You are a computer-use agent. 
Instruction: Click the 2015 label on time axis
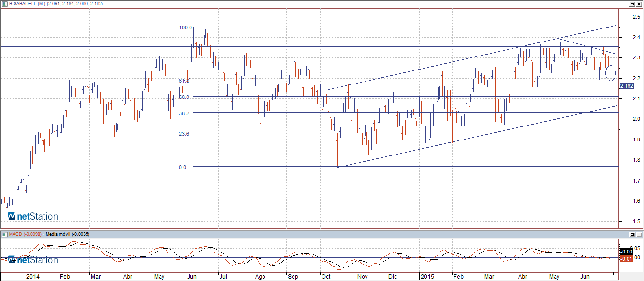click(x=426, y=277)
